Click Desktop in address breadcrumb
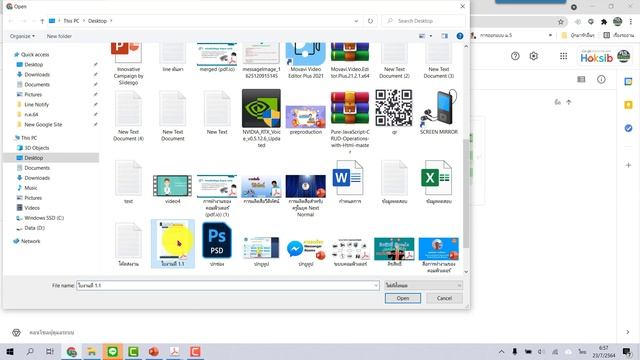 pyautogui.click(x=97, y=21)
